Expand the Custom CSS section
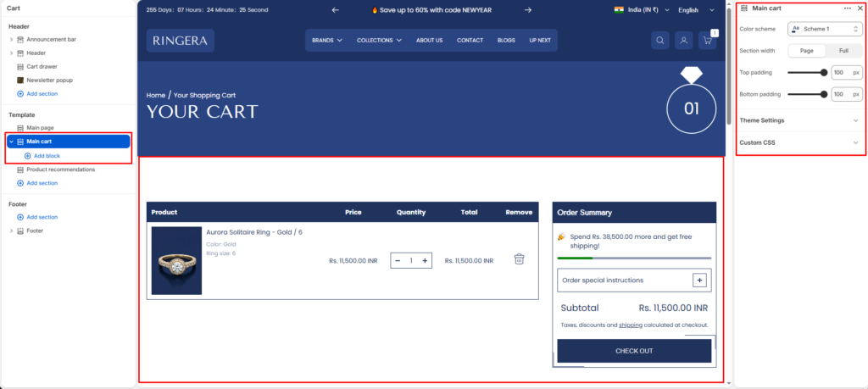868x389 pixels. (800, 142)
